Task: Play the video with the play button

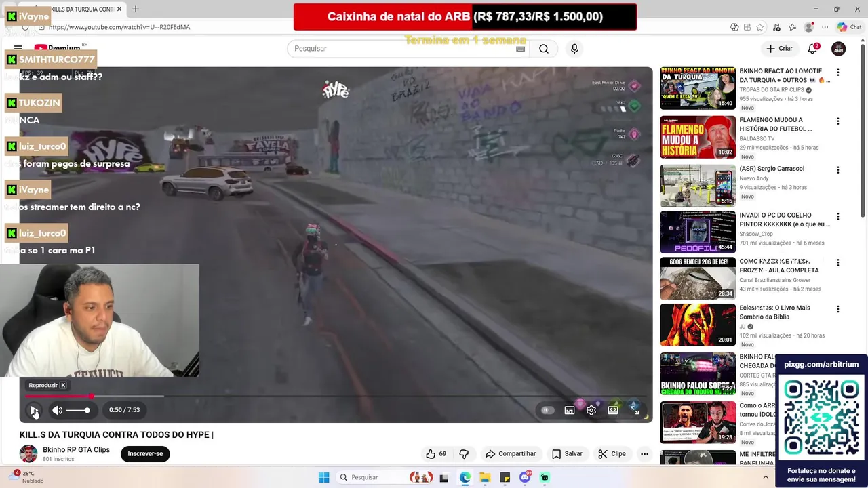Action: point(34,410)
